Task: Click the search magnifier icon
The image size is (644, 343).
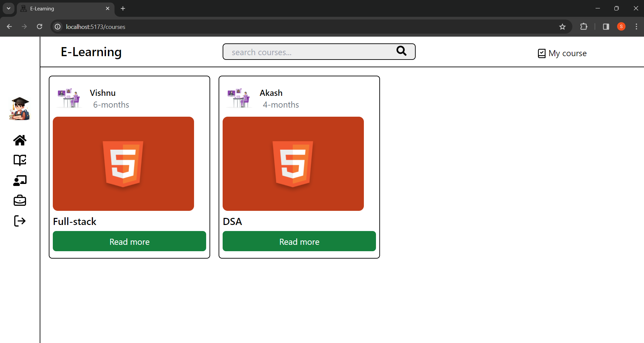Action: tap(402, 51)
